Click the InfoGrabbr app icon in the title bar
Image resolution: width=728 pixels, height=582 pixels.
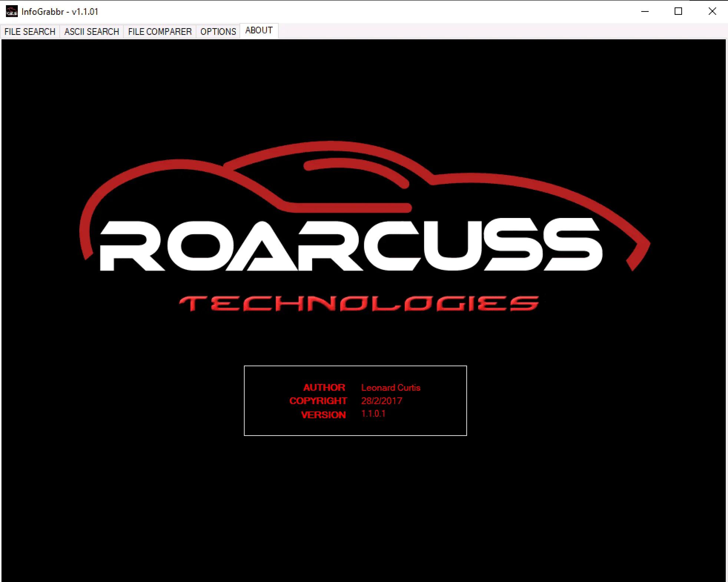click(11, 11)
